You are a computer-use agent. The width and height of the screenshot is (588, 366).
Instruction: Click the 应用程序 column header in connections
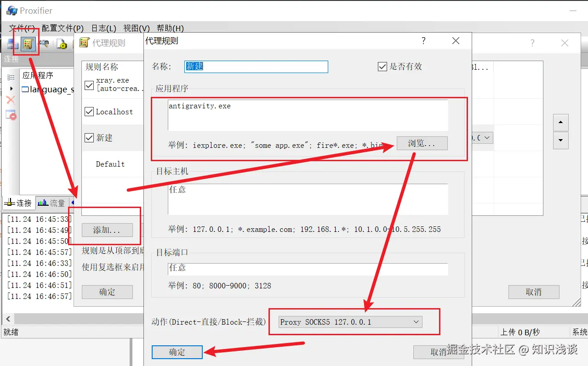click(x=38, y=75)
